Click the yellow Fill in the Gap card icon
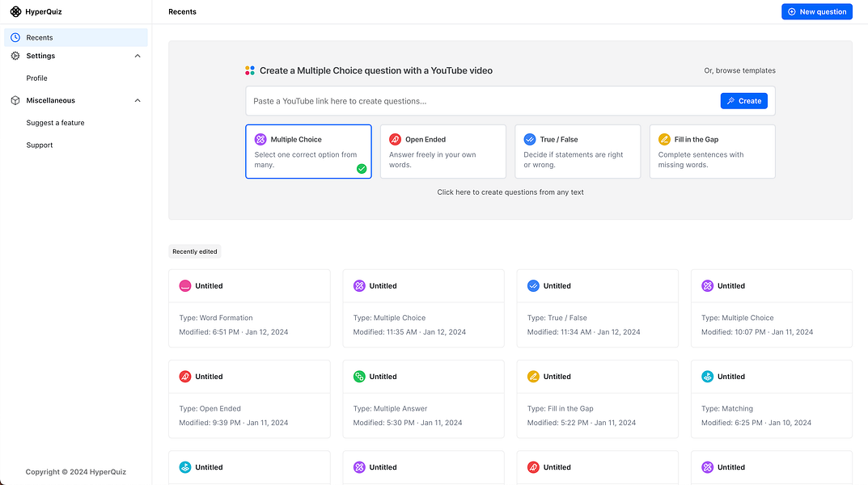Screen dimensions: 868x485 [533, 377]
